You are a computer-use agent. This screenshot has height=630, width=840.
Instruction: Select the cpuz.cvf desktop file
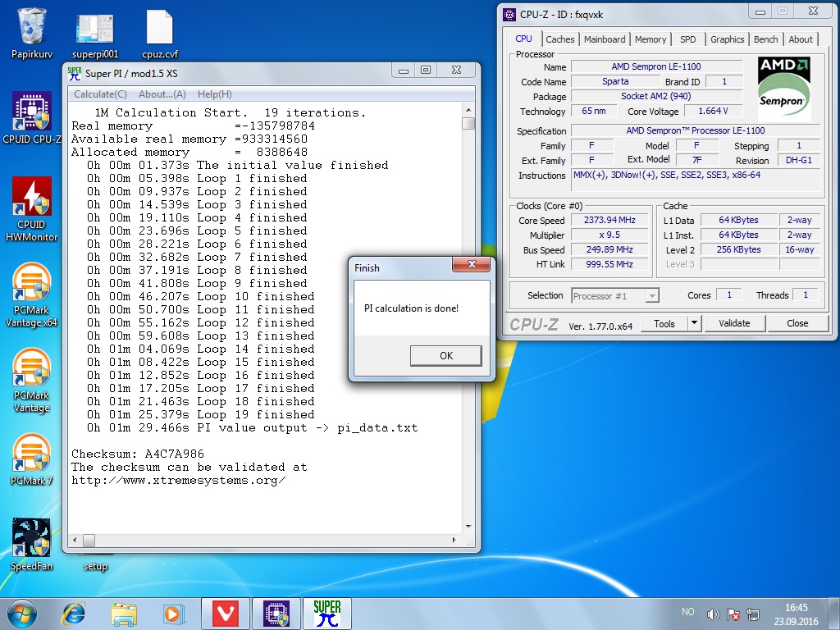pyautogui.click(x=160, y=34)
